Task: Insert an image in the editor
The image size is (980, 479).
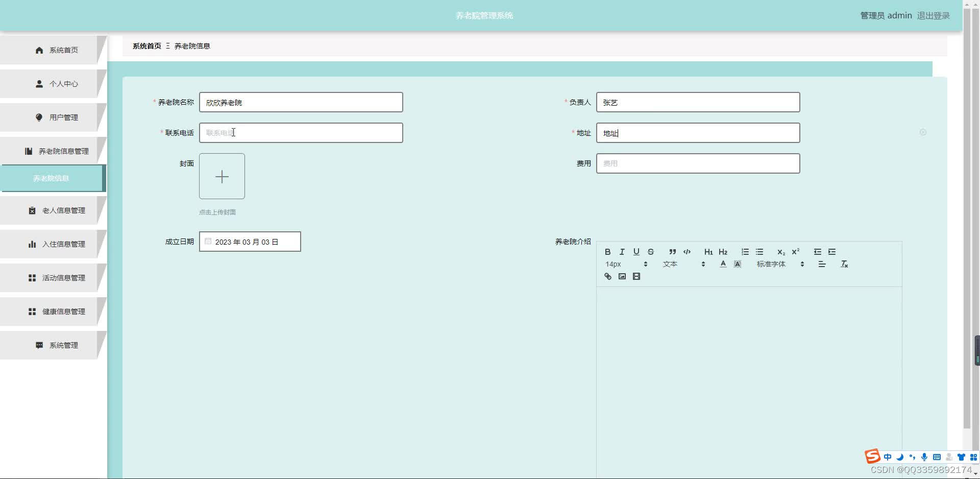Action: click(x=622, y=276)
